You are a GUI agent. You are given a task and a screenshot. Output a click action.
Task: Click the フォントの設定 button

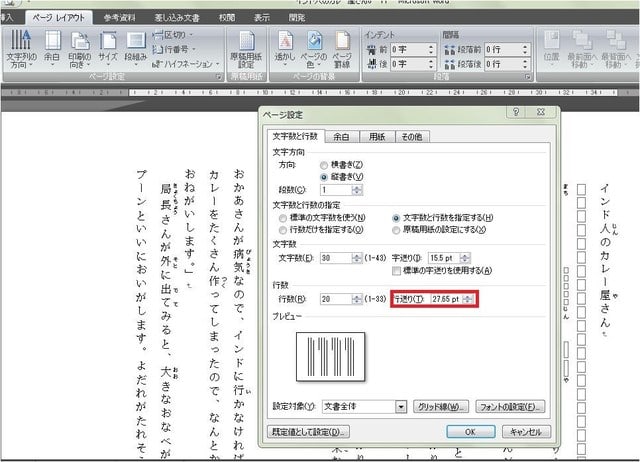(510, 407)
